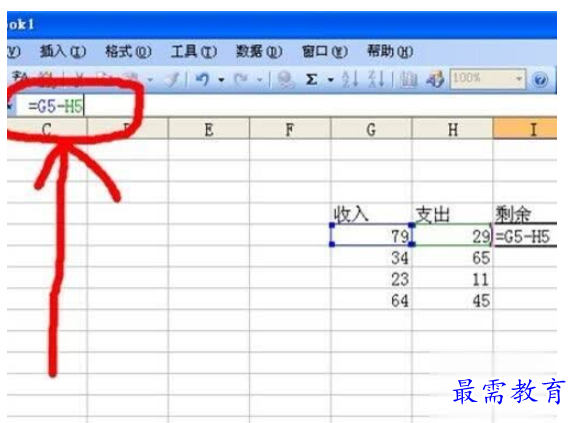Click the Sort Descending Z-A icon

click(x=376, y=79)
